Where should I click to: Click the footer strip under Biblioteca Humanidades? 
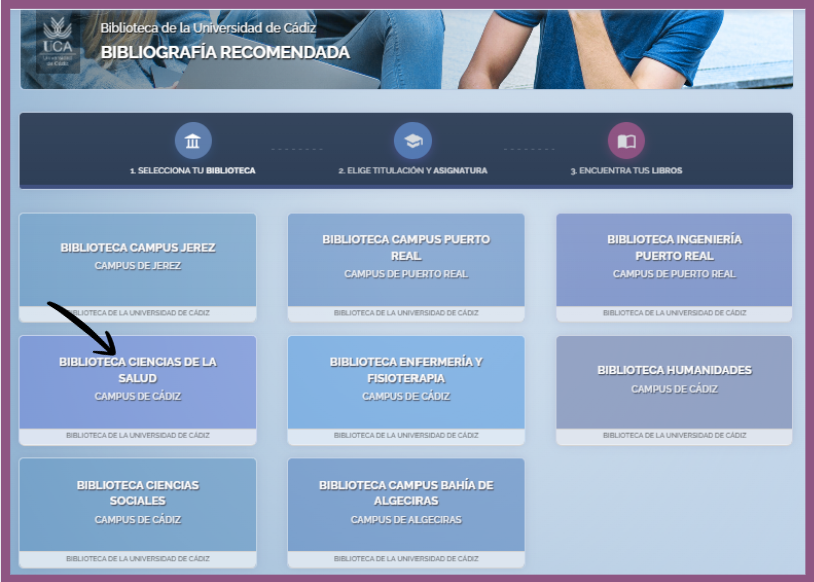point(674,436)
